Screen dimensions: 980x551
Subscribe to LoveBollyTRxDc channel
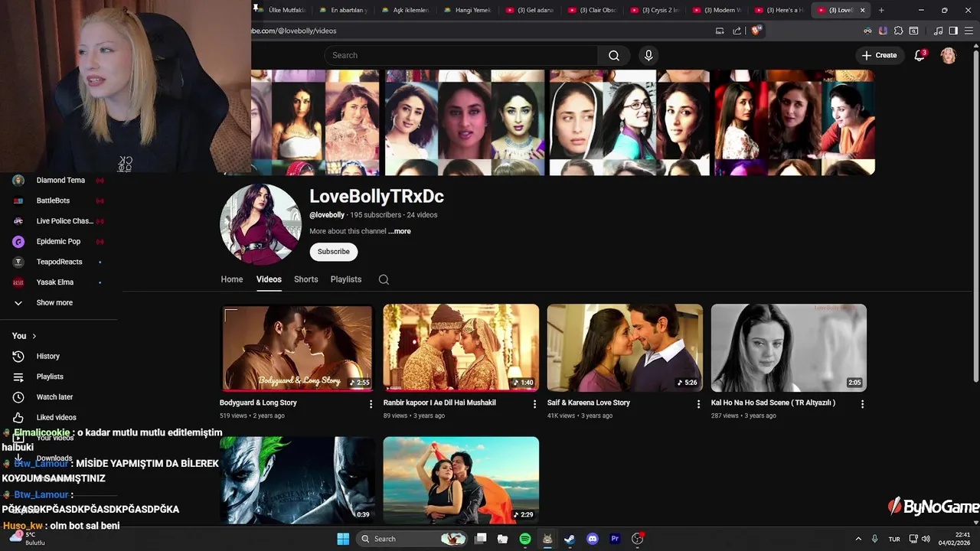pyautogui.click(x=334, y=252)
